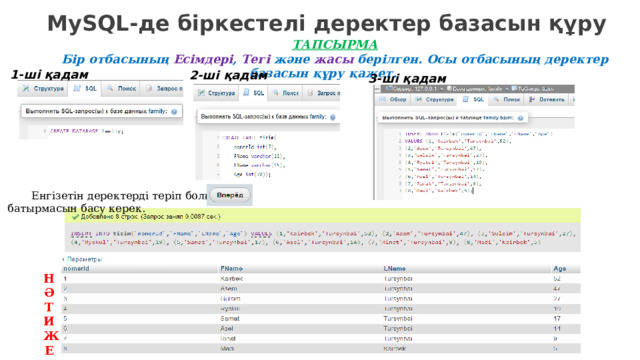The width and height of the screenshot is (640, 360).
Task: Switch to the Поиск tab in the 3-ші қадам panel
Action: (x=507, y=100)
